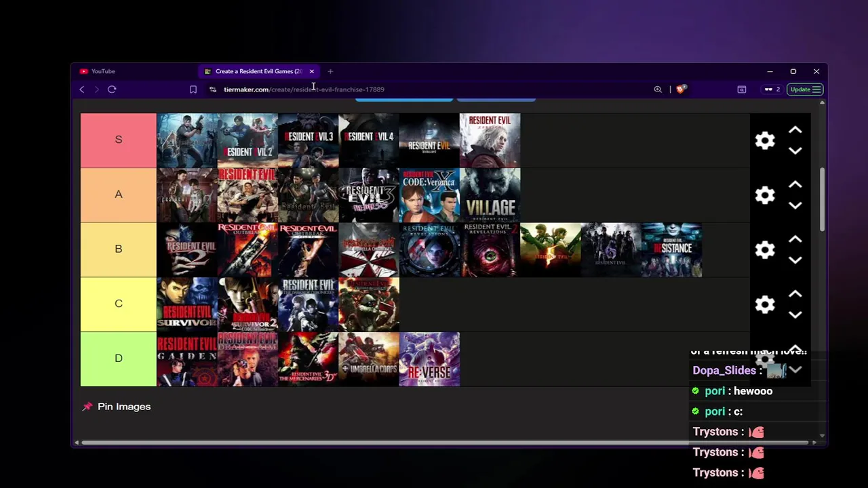Click the zoom magnifier icon in address bar
Viewport: 868px width, 488px height.
pos(658,89)
